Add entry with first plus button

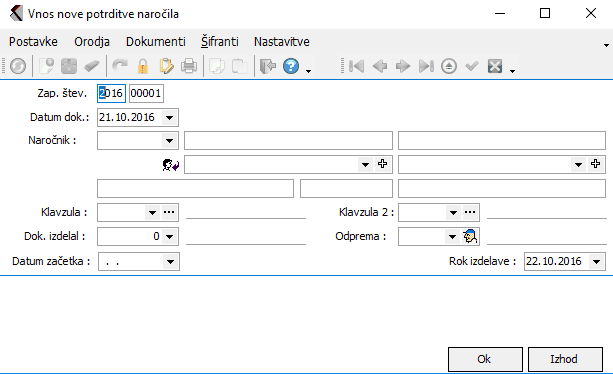(382, 164)
